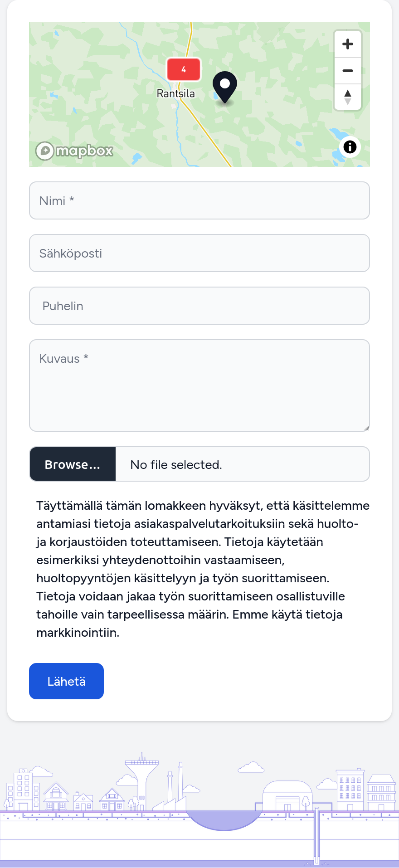Open the file picker with Browse
399x868 pixels.
[x=72, y=464]
